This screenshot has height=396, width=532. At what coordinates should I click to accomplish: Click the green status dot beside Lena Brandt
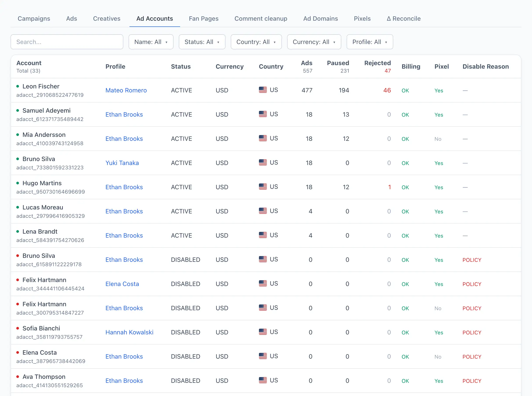(x=18, y=232)
